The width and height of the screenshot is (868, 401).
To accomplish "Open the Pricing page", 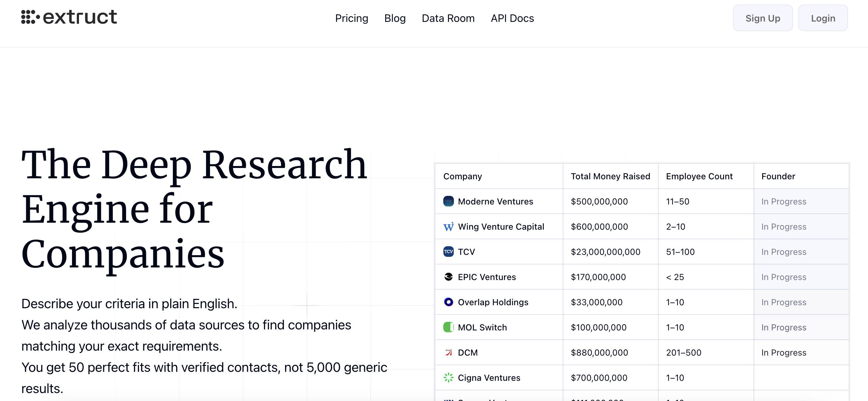I will (351, 18).
